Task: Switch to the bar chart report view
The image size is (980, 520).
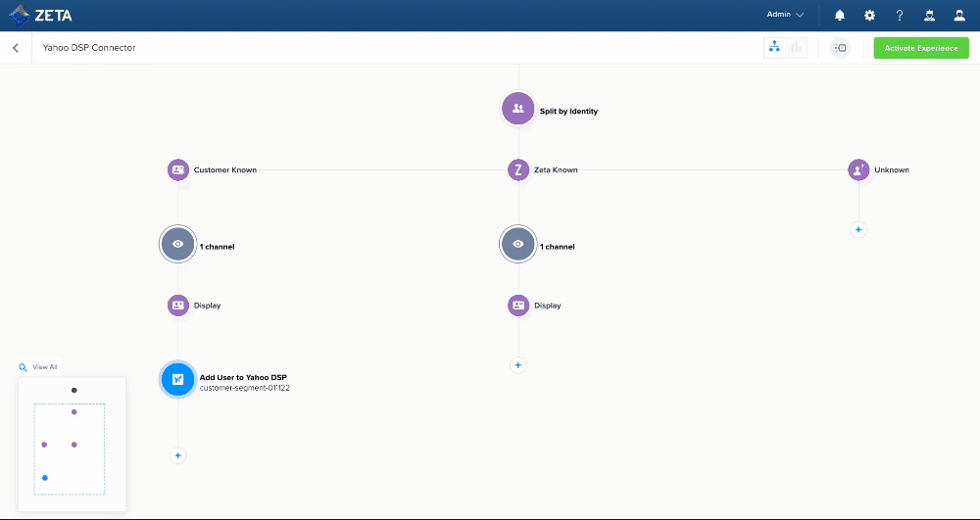Action: click(x=796, y=48)
